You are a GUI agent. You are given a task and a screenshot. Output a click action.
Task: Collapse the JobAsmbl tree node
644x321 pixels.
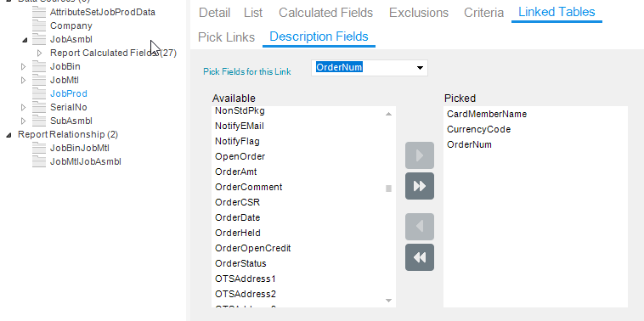[25, 40]
